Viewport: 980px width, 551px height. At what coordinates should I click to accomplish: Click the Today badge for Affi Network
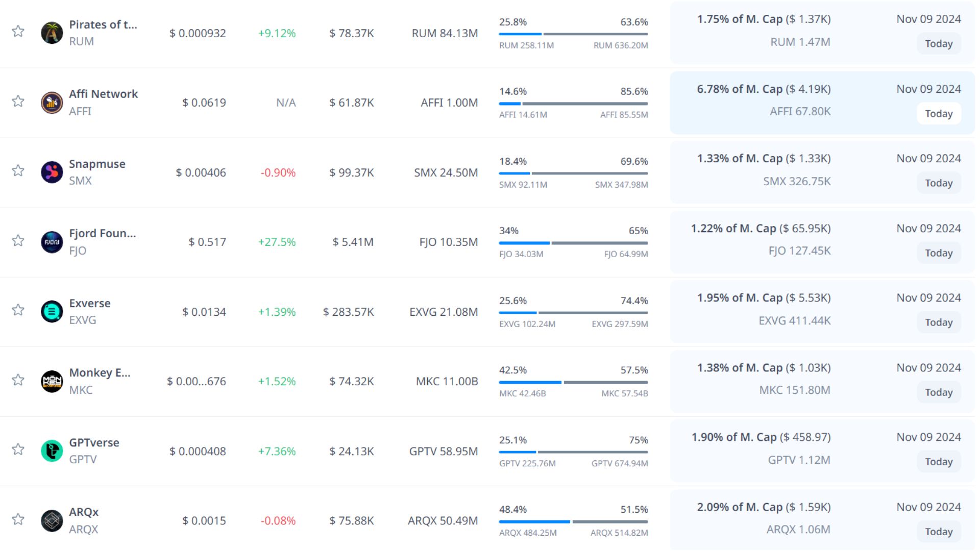tap(939, 113)
